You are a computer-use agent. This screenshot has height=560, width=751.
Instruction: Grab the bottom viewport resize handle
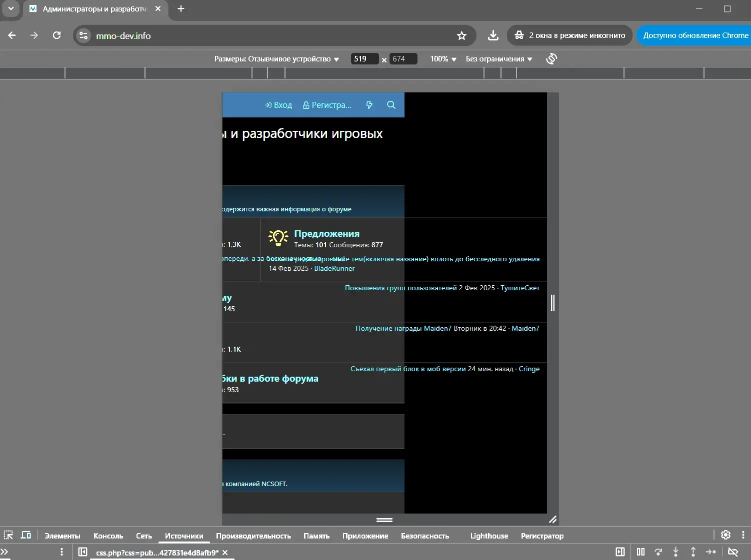[x=384, y=520]
